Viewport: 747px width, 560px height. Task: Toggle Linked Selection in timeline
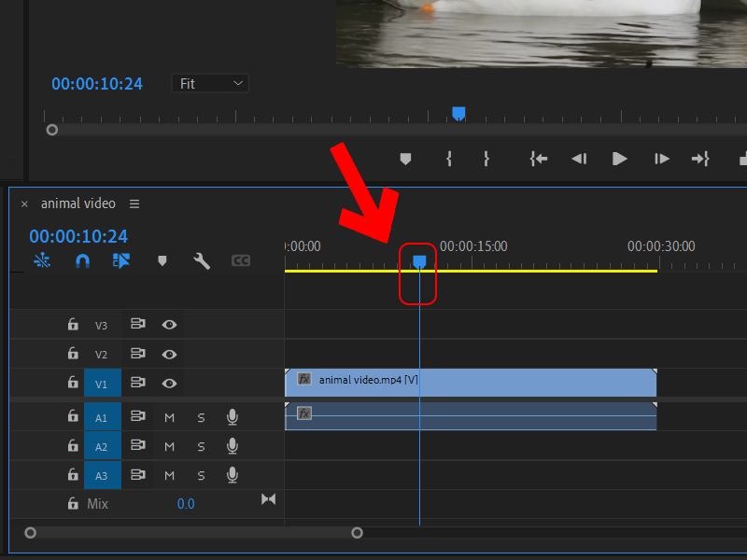(121, 260)
